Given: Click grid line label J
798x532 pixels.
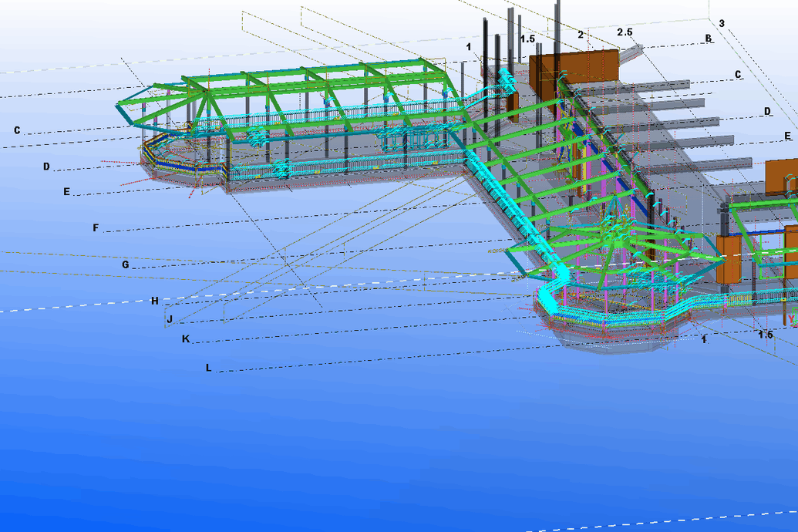Looking at the screenshot, I should pyautogui.click(x=169, y=319).
